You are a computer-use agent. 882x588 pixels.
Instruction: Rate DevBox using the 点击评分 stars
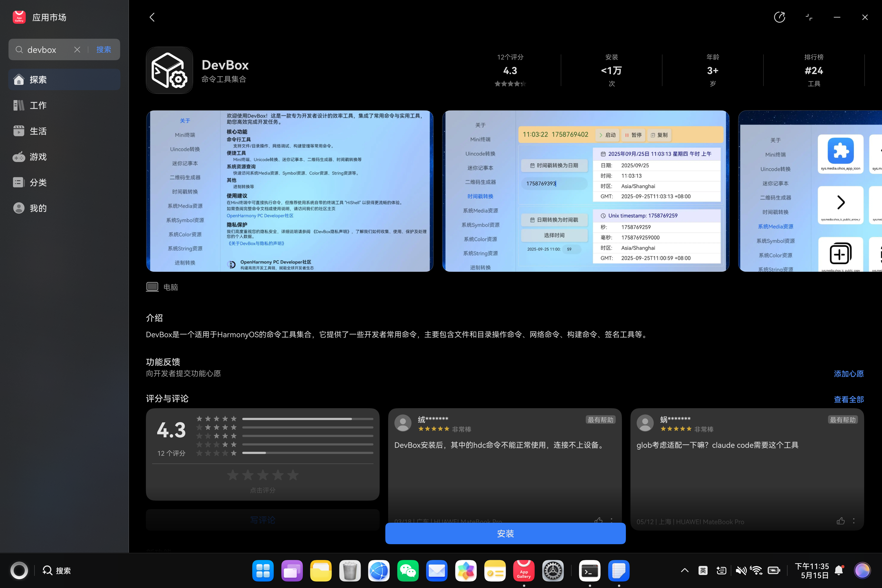pos(263,475)
